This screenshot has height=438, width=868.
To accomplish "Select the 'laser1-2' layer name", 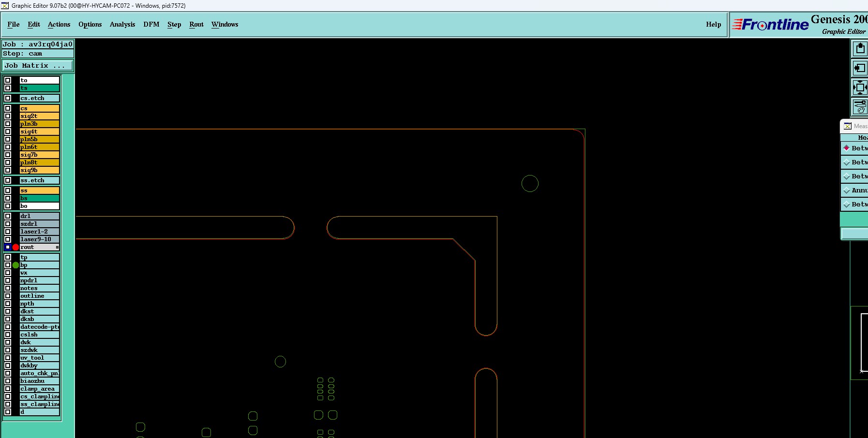I will point(40,232).
